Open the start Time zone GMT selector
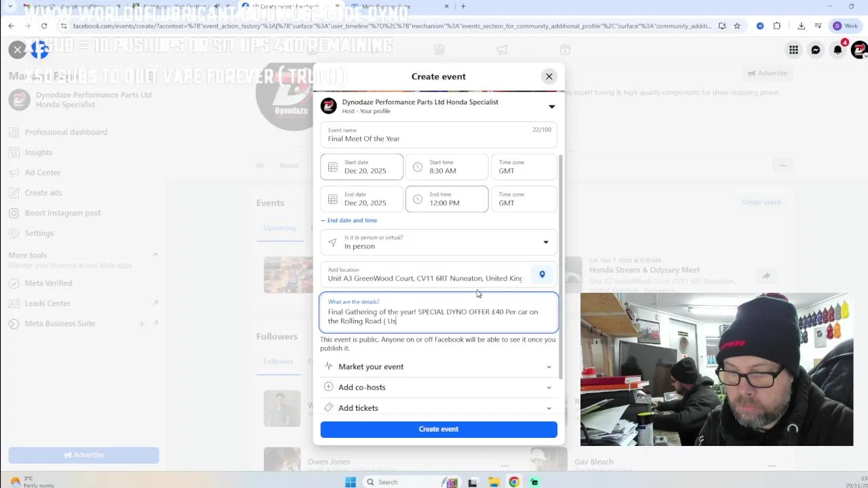 524,167
